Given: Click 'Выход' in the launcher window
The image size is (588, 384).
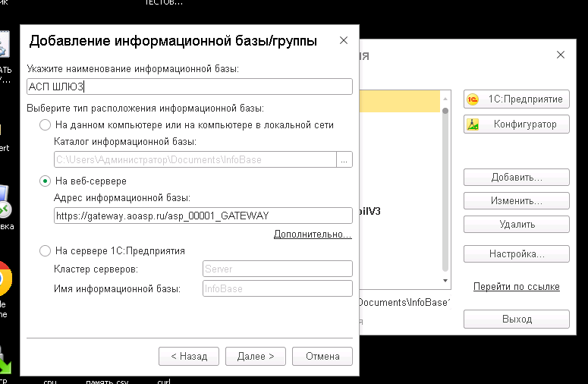Looking at the screenshot, I should tap(517, 319).
